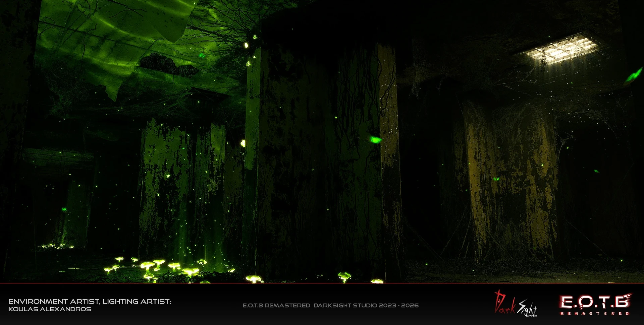Select the glowing green leaf on central pillar
The image size is (644, 325).
click(375, 139)
